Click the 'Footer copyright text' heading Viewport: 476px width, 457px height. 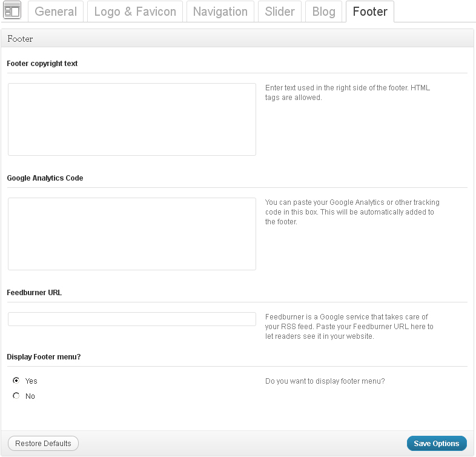(42, 64)
